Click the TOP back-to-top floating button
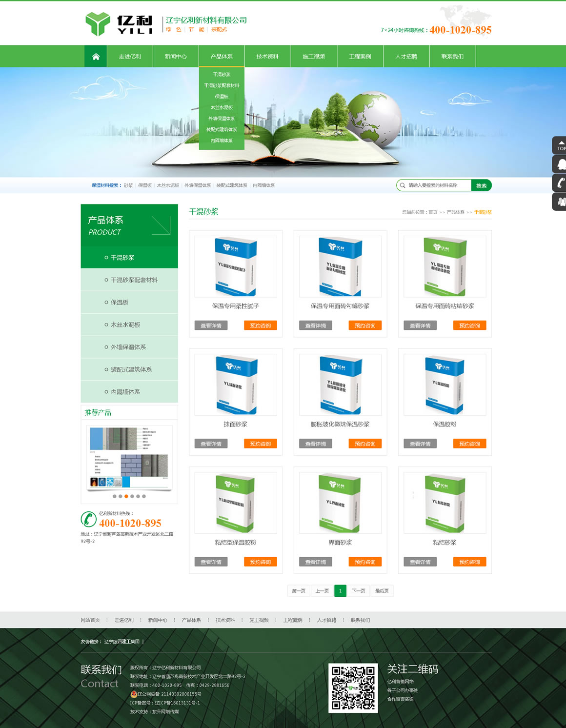 pyautogui.click(x=560, y=145)
